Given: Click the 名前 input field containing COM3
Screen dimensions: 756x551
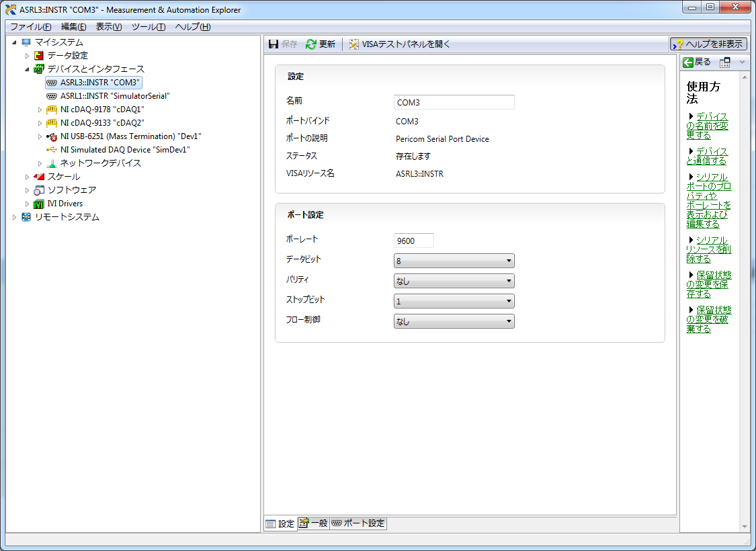Looking at the screenshot, I should pos(454,102).
